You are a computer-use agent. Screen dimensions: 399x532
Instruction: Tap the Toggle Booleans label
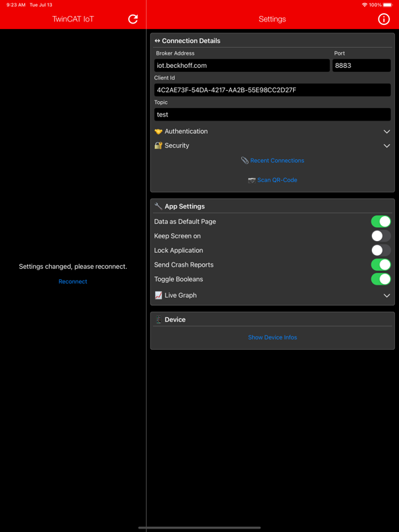tap(179, 279)
